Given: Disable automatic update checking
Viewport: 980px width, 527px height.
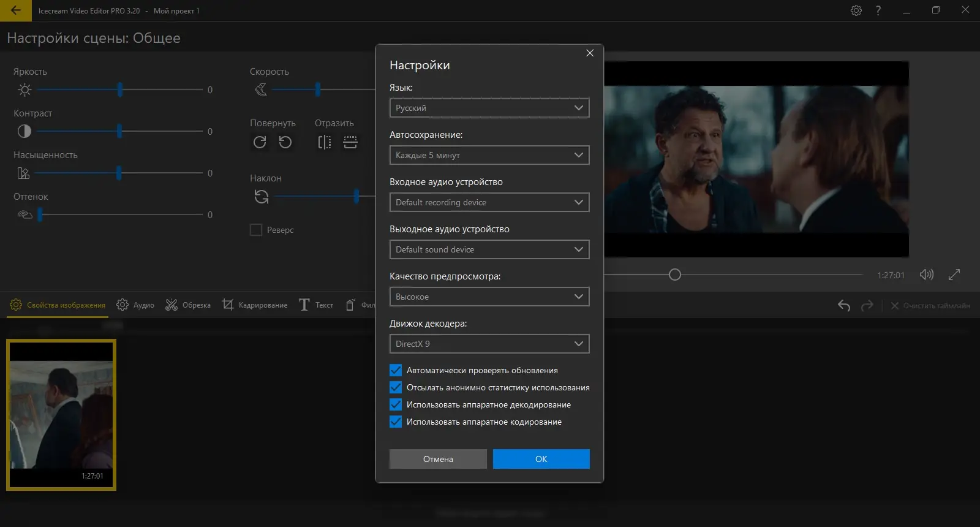Looking at the screenshot, I should [x=396, y=370].
